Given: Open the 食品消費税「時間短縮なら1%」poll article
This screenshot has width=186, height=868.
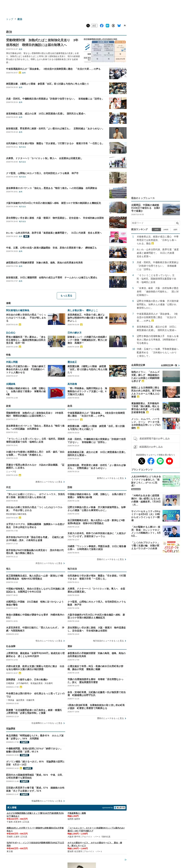Looking at the screenshot, I should point(35,737).
